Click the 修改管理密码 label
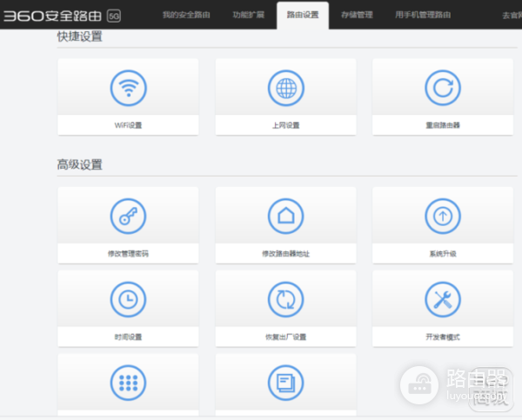The width and height of the screenshot is (522, 420). coord(128,254)
